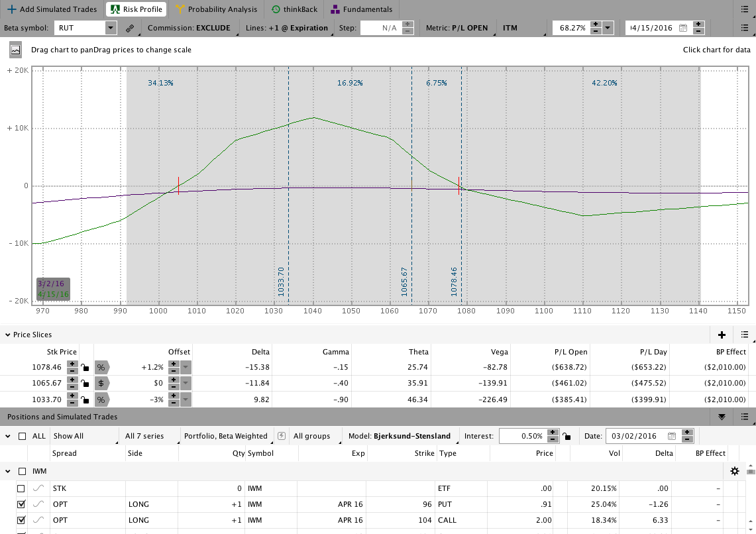Open the top-right list menu icon in tab row
The width and height of the screenshot is (756, 534).
(x=745, y=9)
